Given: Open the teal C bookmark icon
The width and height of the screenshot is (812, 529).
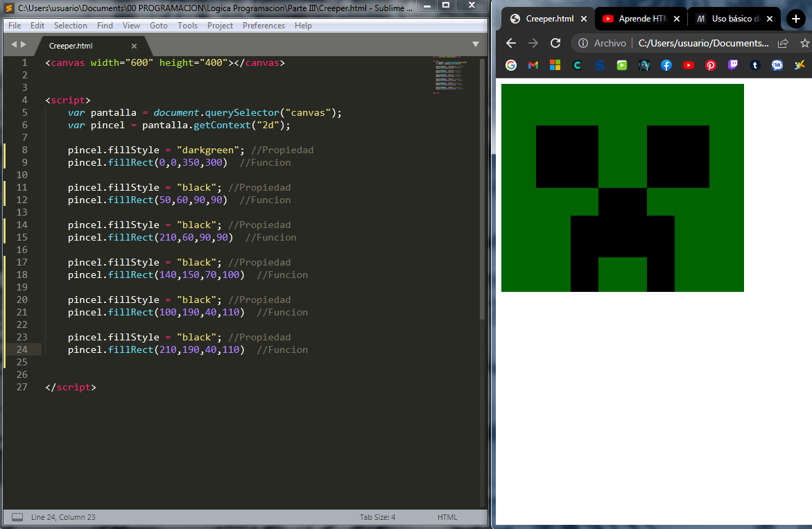Looking at the screenshot, I should (x=578, y=65).
